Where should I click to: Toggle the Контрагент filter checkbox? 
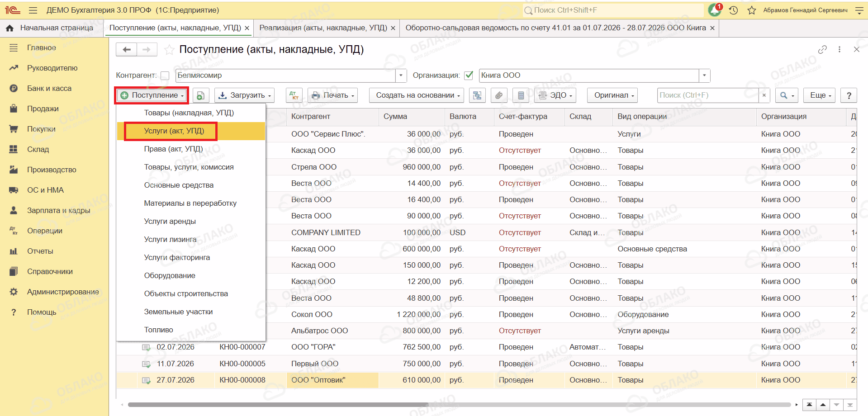(x=165, y=76)
